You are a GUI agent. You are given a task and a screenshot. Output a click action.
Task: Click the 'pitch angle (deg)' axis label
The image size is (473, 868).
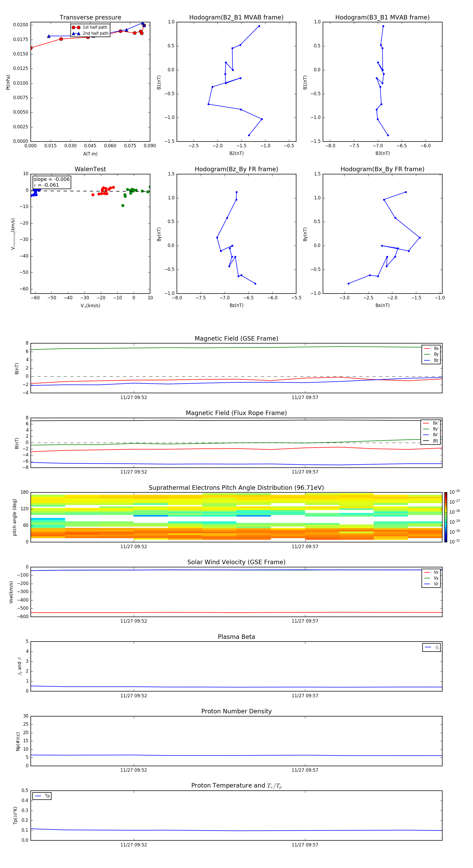click(x=14, y=517)
